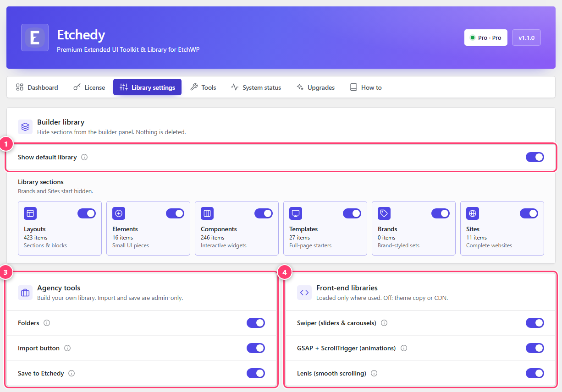Go to the System status tab
Screen dimensions: 562x392
click(256, 87)
